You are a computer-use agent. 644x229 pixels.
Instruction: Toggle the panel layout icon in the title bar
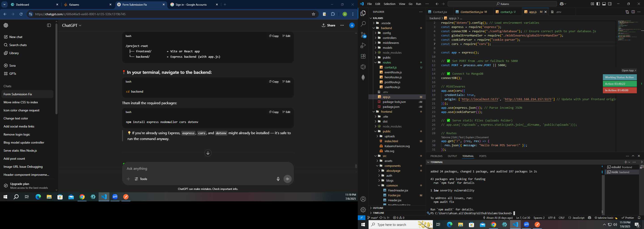(604, 4)
